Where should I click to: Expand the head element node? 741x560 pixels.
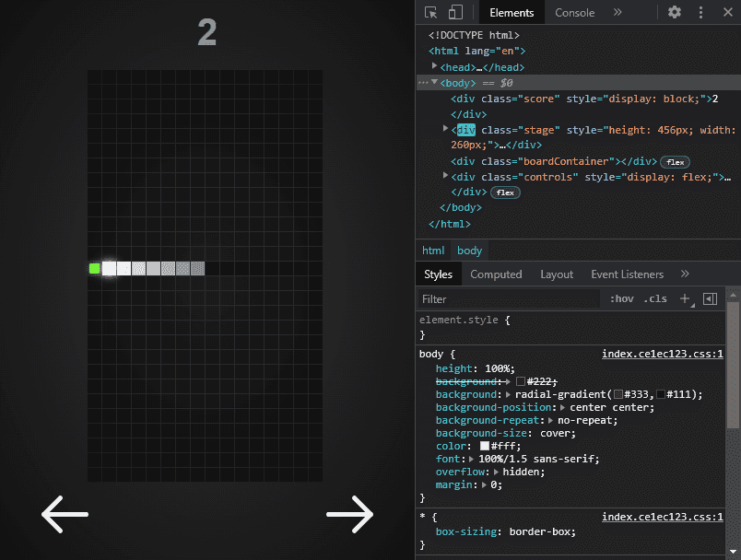435,66
